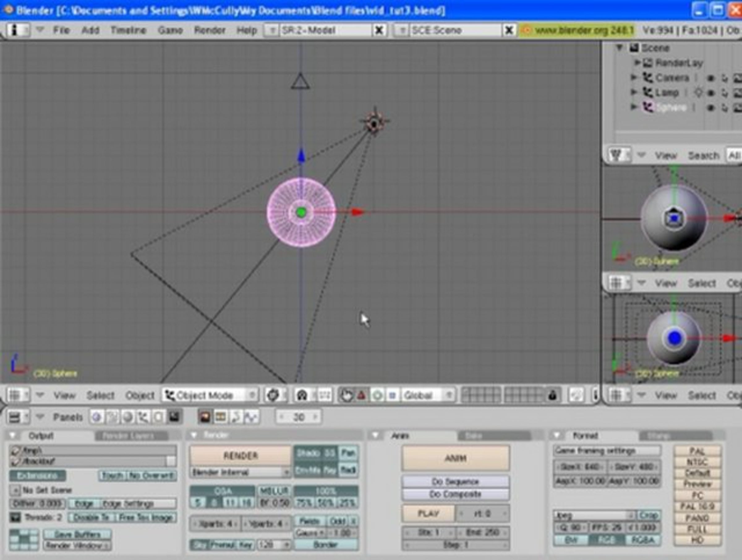The image size is (742, 560).
Task: Open the Render Window display dropdown
Action: point(77,545)
